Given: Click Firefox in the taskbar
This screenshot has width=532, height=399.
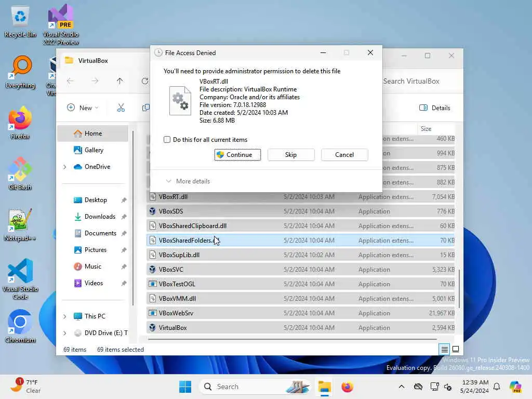Looking at the screenshot, I should (x=348, y=387).
